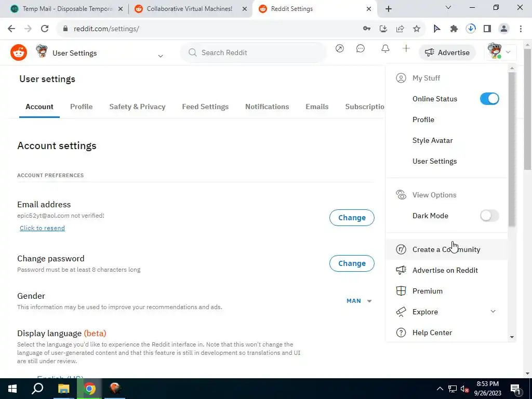Image resolution: width=532 pixels, height=399 pixels.
Task: Click Change button for password
Action: coord(352,263)
